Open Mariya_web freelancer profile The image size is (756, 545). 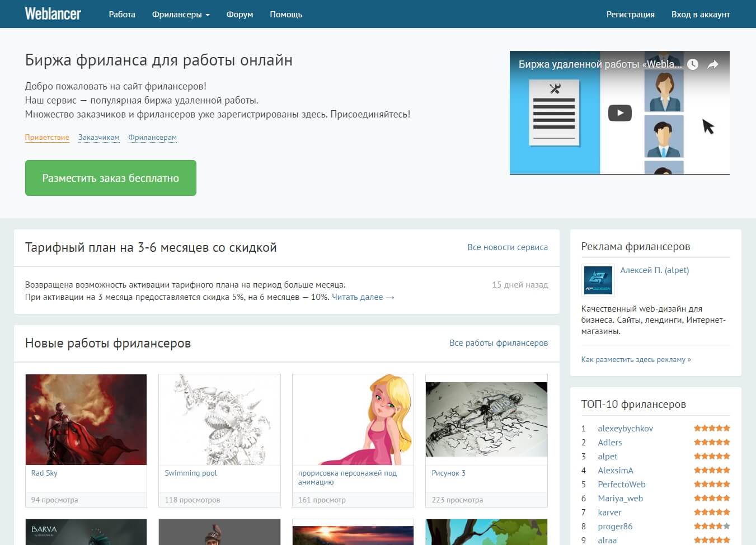tap(621, 499)
